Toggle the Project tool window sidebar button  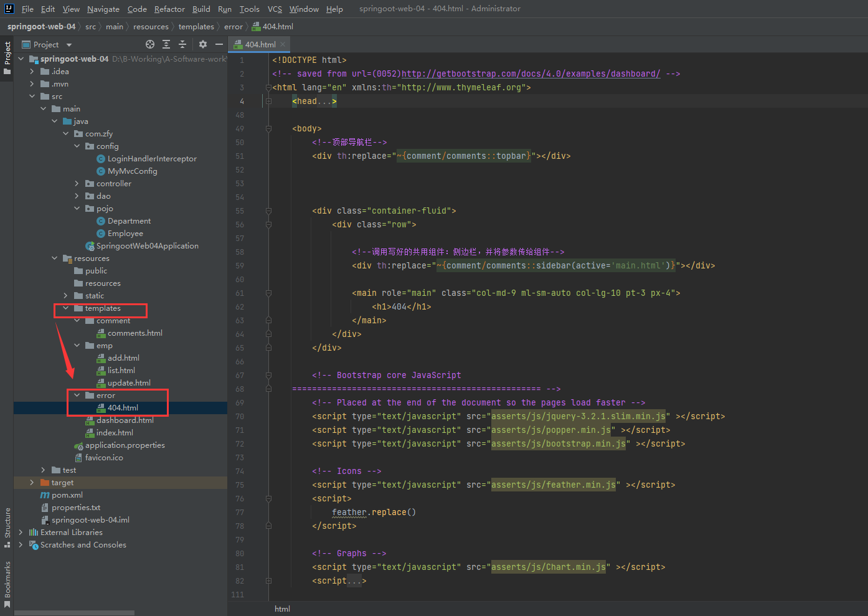click(x=7, y=58)
